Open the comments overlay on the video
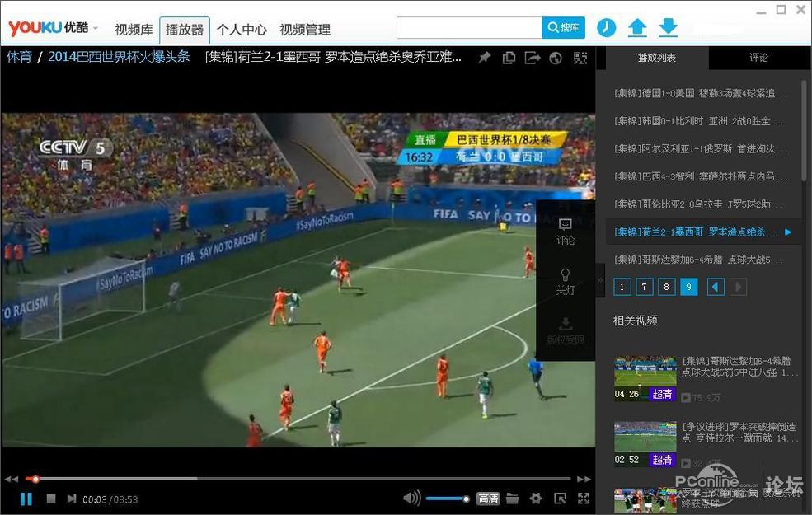Image resolution: width=812 pixels, height=515 pixels. click(566, 231)
